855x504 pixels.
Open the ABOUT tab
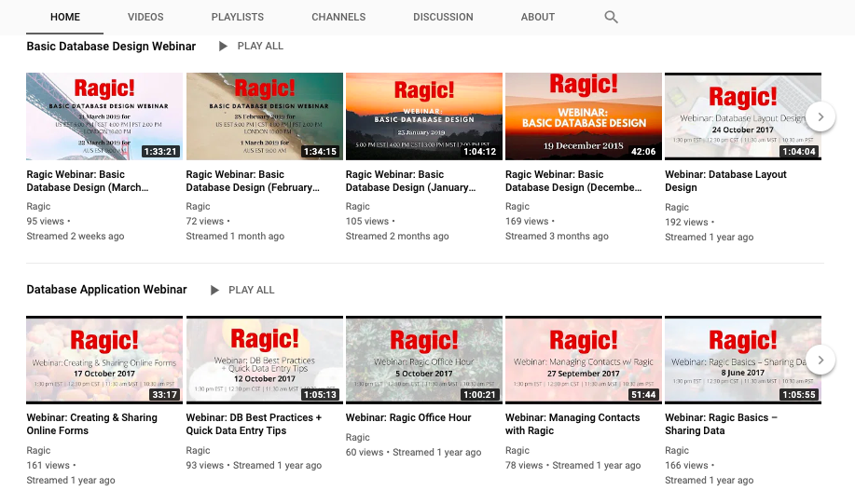tap(538, 17)
